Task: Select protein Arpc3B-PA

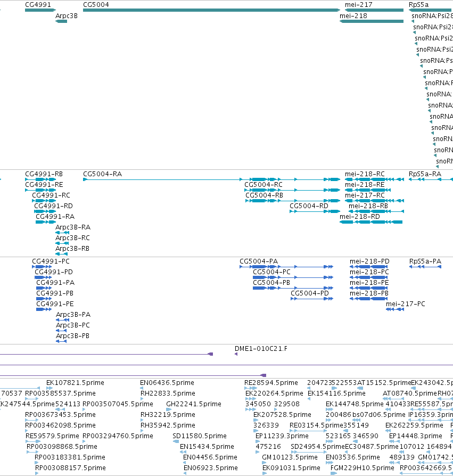Action: pos(73,315)
